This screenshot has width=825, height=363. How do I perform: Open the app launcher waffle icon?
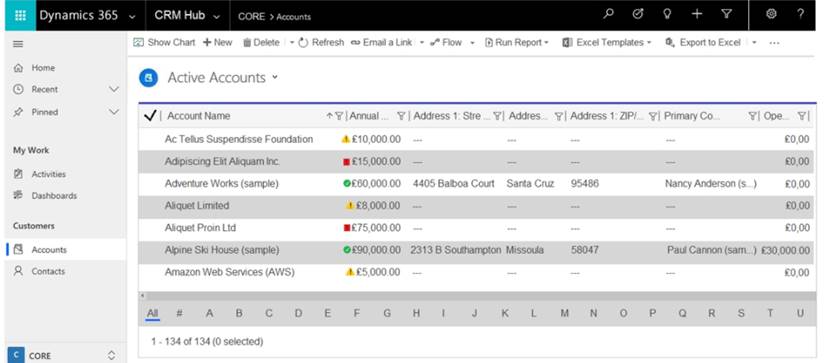coord(21,15)
